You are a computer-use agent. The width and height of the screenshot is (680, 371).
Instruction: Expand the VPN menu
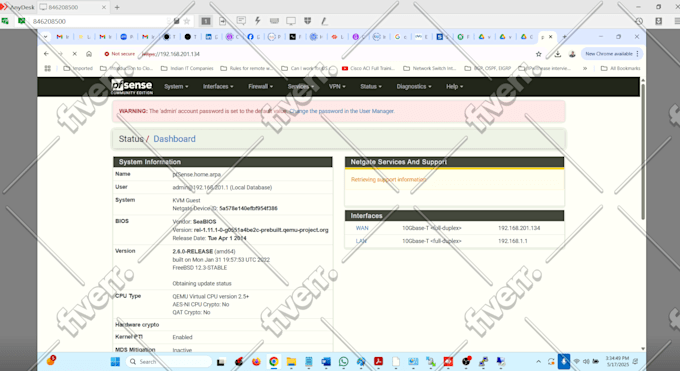click(x=337, y=86)
